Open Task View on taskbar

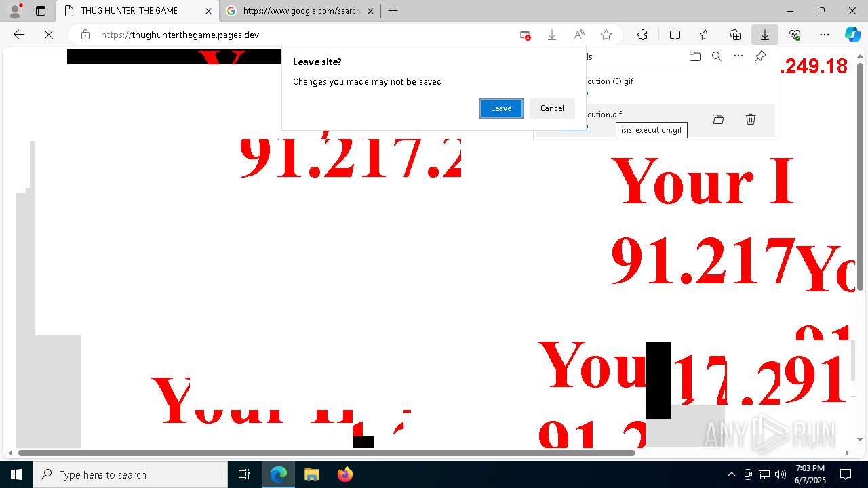click(244, 474)
